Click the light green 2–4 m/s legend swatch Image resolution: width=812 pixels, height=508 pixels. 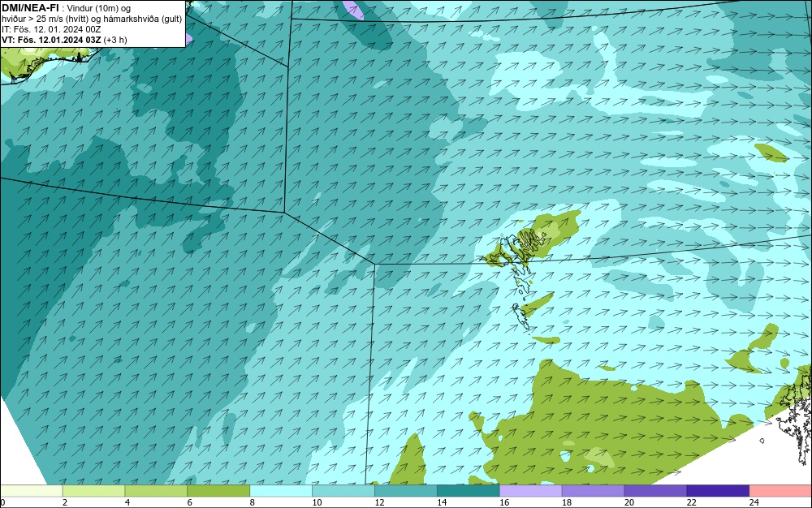(93, 490)
